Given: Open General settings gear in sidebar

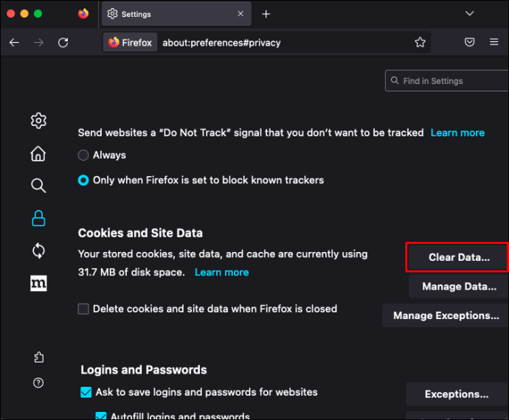Looking at the screenshot, I should tap(38, 121).
